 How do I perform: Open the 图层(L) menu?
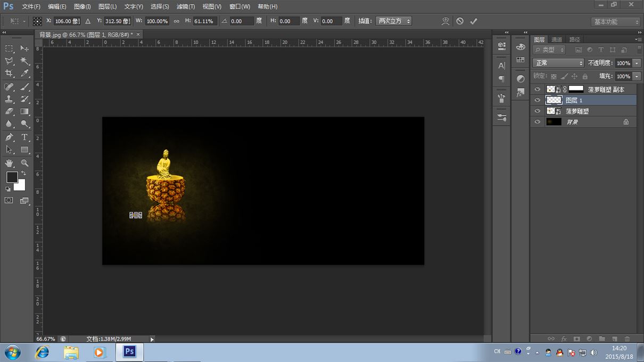pyautogui.click(x=108, y=6)
